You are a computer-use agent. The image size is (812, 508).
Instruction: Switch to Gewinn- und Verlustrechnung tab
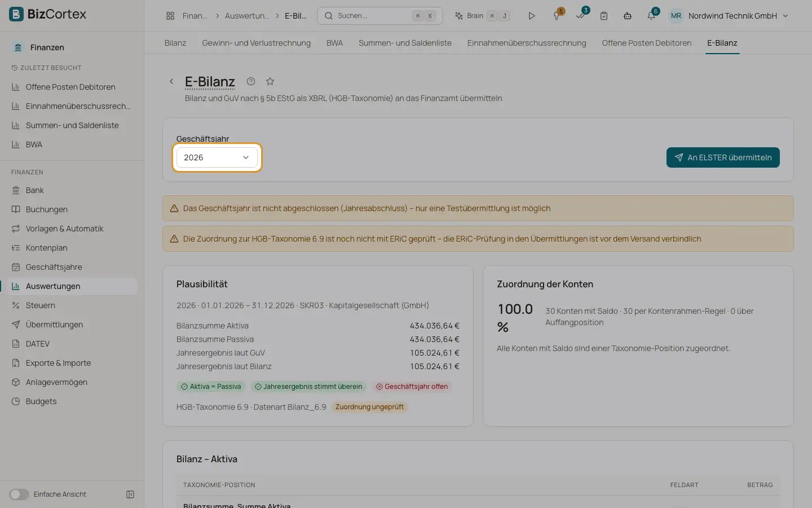tap(256, 43)
